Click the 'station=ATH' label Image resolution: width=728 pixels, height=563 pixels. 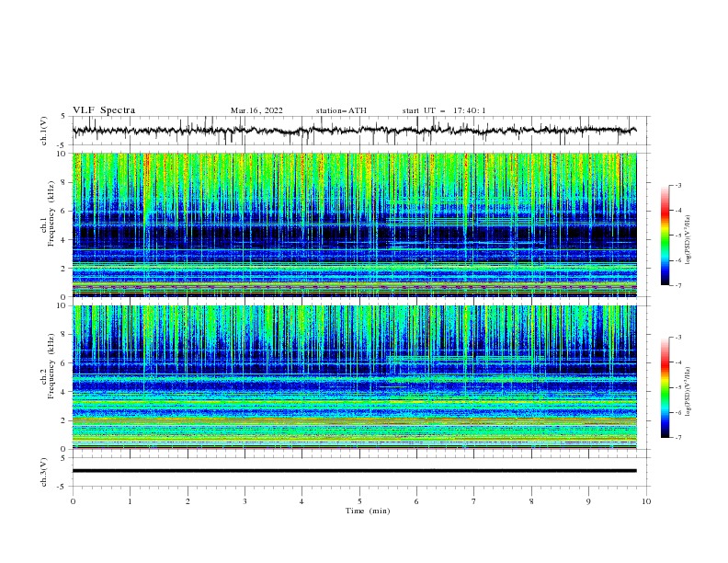click(341, 110)
